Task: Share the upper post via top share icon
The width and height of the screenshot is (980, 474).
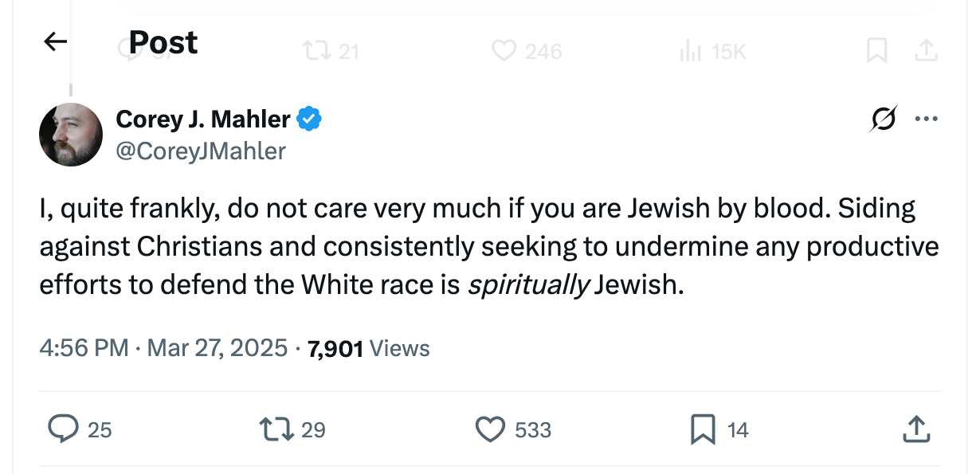Action: point(924,51)
